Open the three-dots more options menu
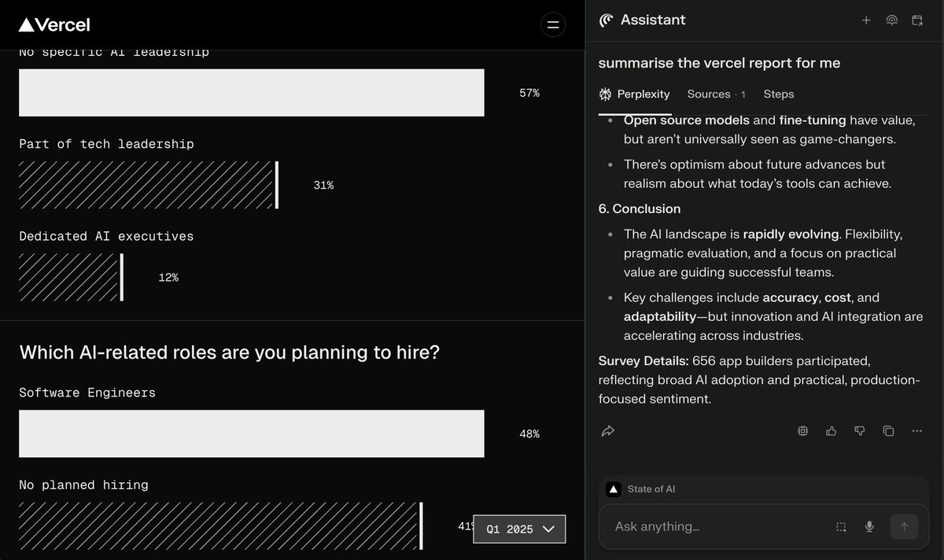The image size is (944, 560). click(x=916, y=431)
